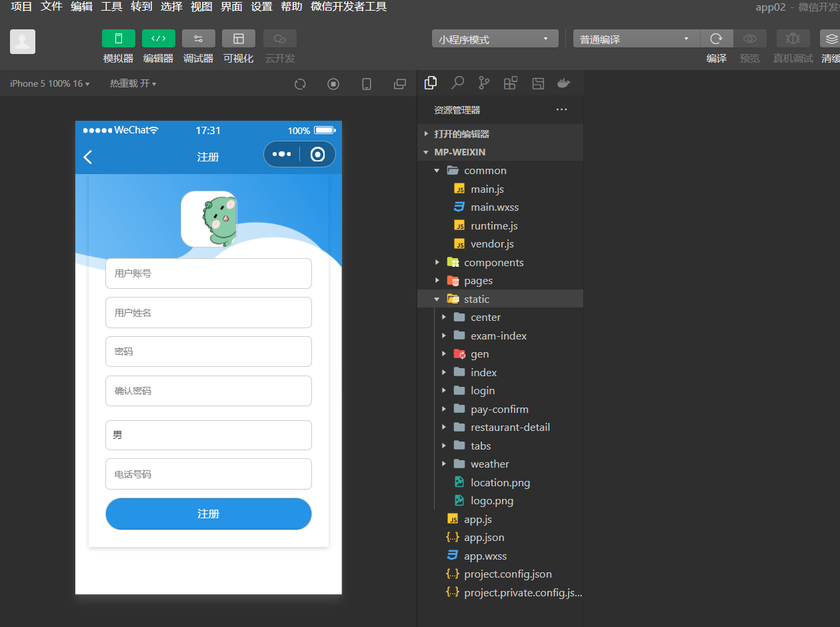The height and width of the screenshot is (627, 840).
Task: Click the 编译 compile refresh icon
Action: coord(717,39)
